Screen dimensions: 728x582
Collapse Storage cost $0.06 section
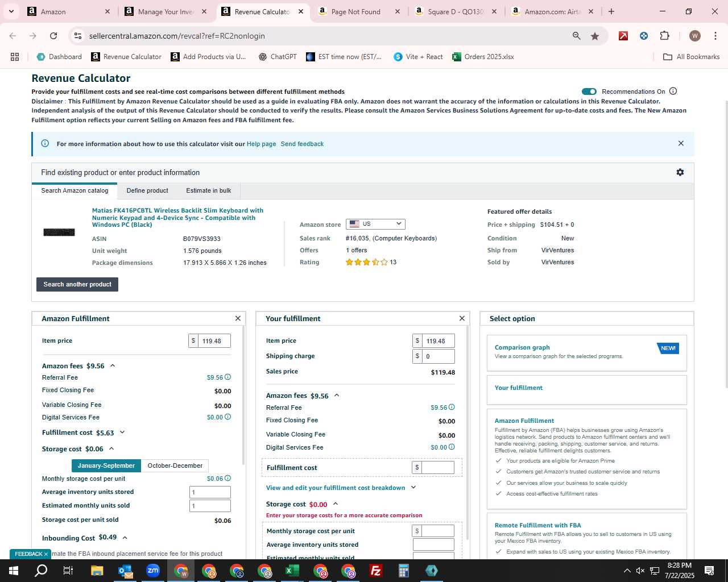coord(111,449)
